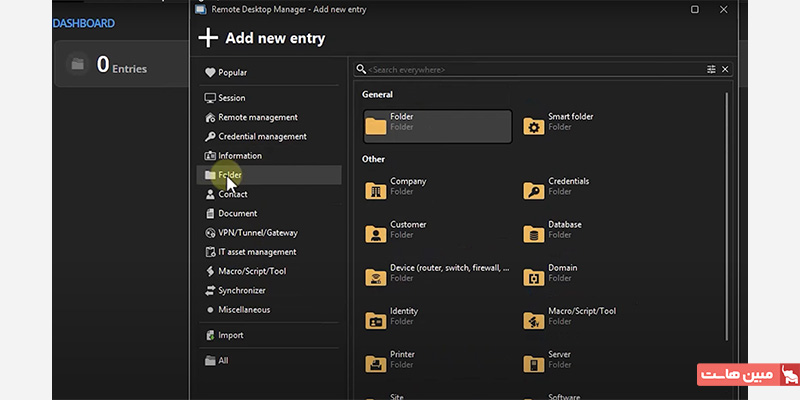Select the Identity folder icon

click(x=376, y=320)
